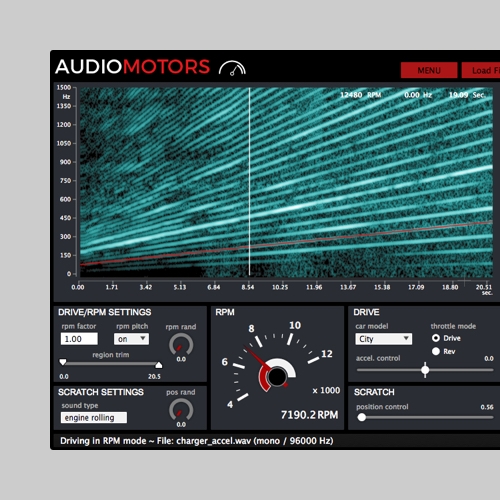Screen dimensions: 500x500
Task: Click the 1500 Hz axis label
Action: [x=64, y=87]
